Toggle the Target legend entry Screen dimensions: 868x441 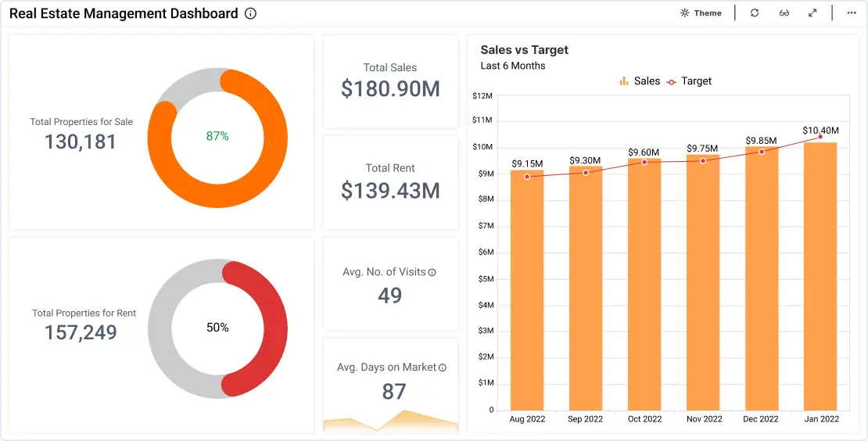pyautogui.click(x=689, y=81)
